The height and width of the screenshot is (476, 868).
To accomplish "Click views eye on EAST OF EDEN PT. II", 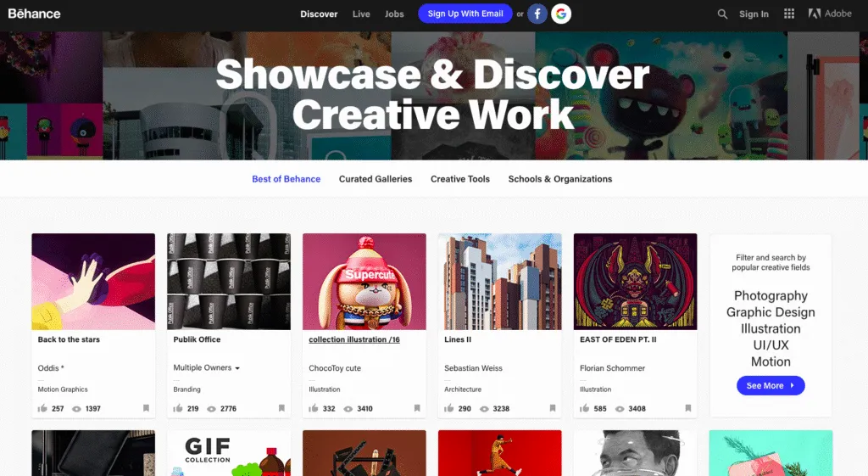I will [x=620, y=409].
